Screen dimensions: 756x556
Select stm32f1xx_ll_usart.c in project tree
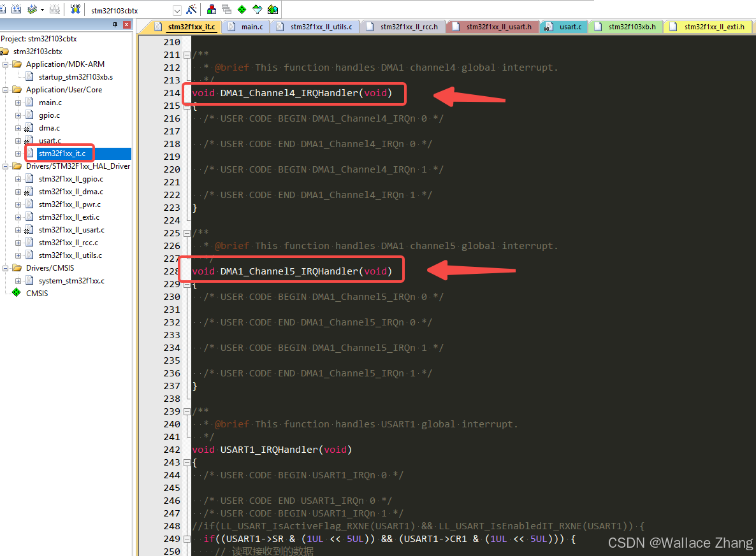pos(71,230)
